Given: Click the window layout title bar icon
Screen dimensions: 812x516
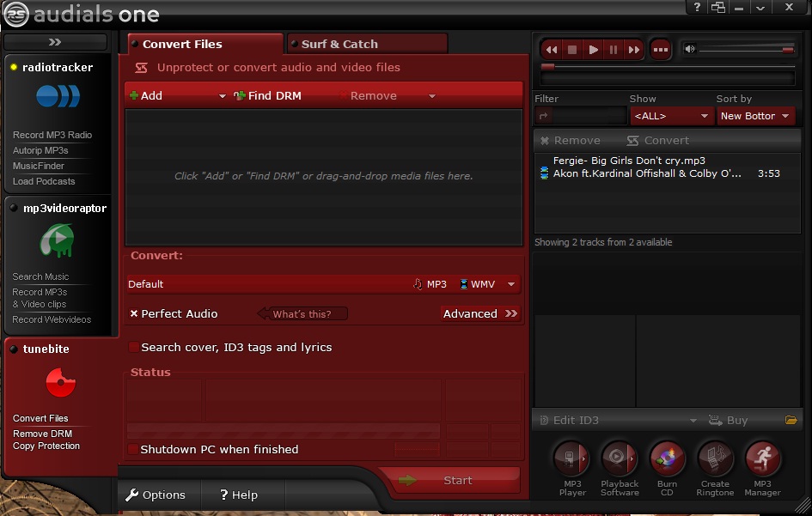Looking at the screenshot, I should tap(717, 7).
